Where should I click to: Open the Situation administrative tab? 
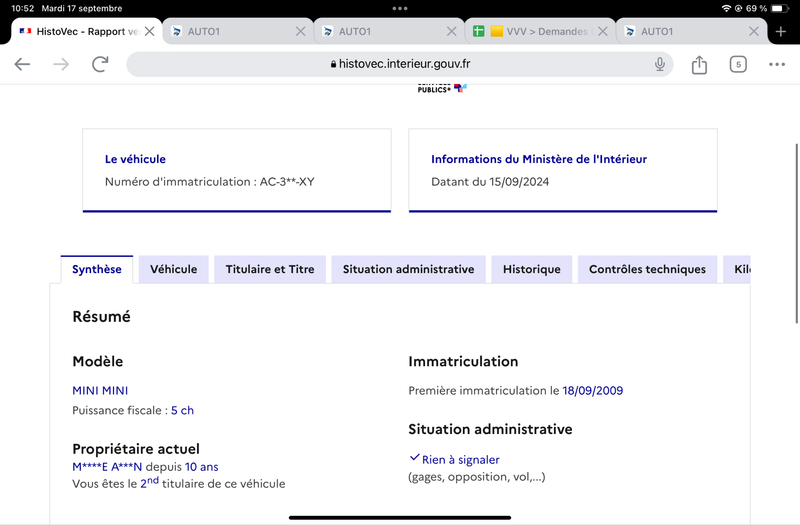(x=408, y=269)
